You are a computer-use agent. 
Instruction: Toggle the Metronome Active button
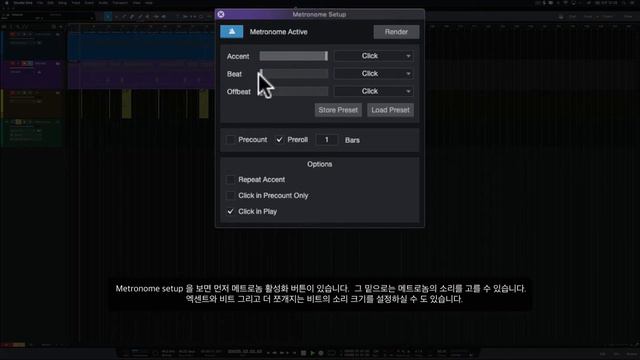point(231,32)
